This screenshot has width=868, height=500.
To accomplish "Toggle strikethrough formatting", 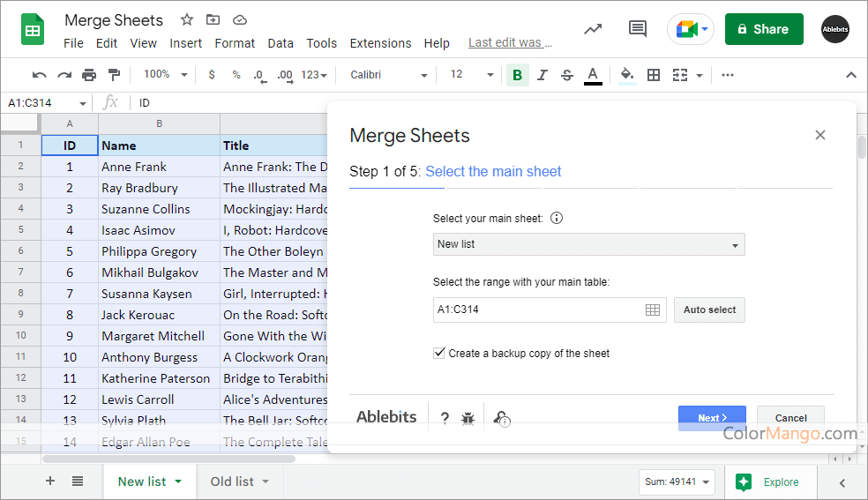I will click(x=567, y=75).
